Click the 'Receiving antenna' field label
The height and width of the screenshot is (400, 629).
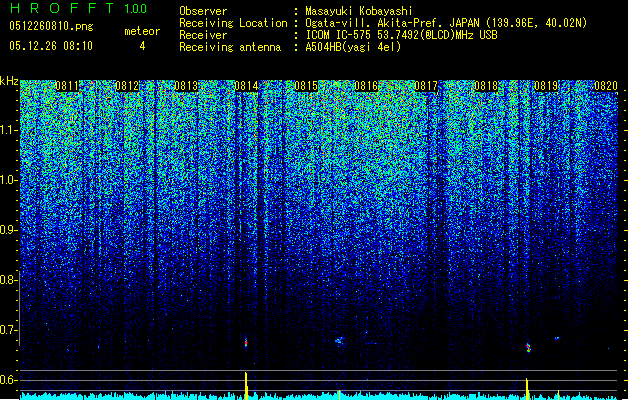(230, 47)
